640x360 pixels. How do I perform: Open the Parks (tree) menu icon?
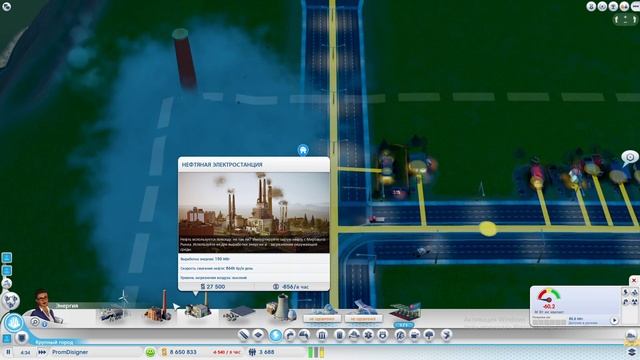pyautogui.click(x=429, y=336)
